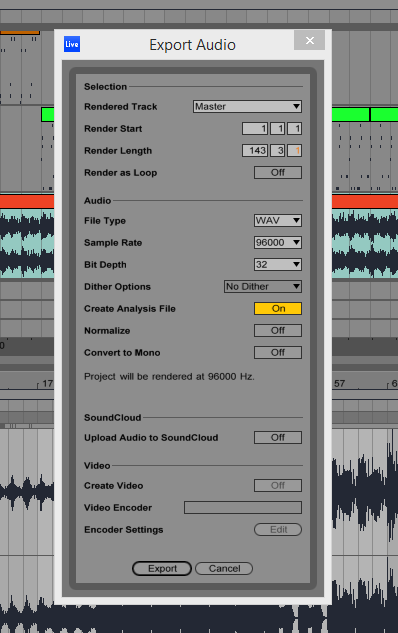Click timeline marker 17 in the arrangement
Image resolution: width=398 pixels, height=633 pixels.
click(48, 383)
